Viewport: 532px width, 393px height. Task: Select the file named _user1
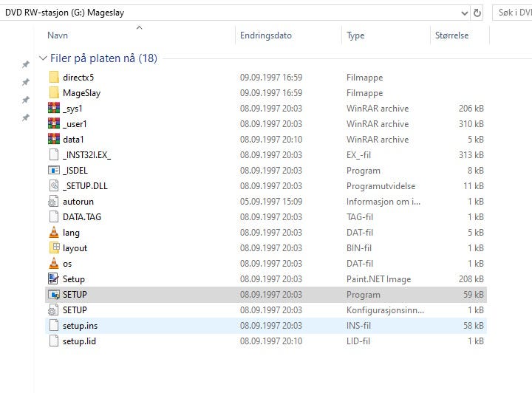[75, 124]
